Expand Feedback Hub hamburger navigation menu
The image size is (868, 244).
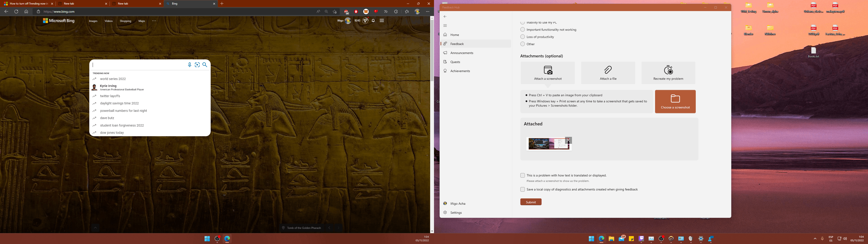pos(445,26)
